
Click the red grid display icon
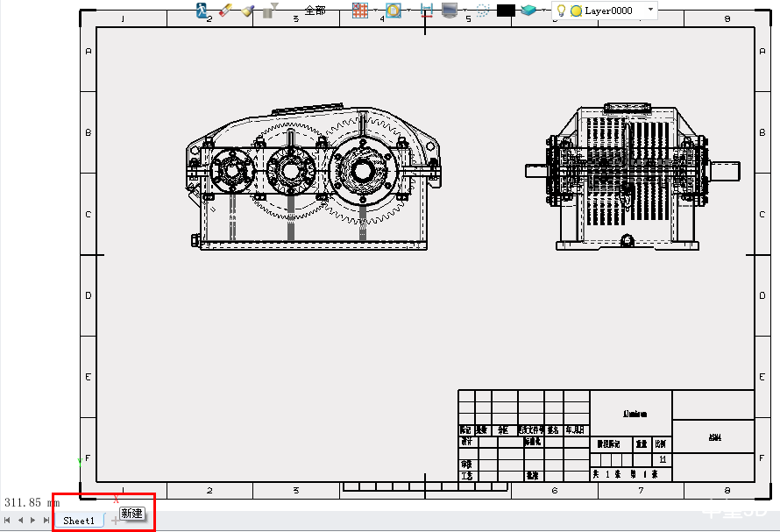pos(360,11)
